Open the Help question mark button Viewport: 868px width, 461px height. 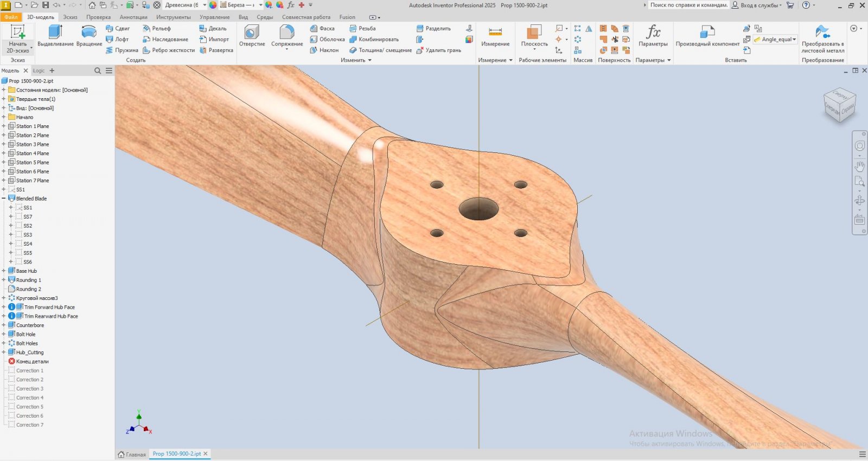pyautogui.click(x=806, y=5)
